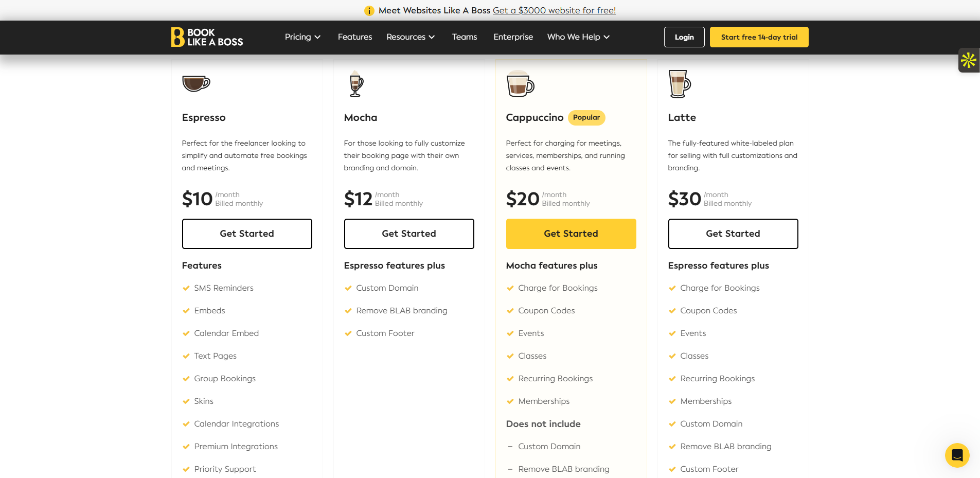This screenshot has width=980, height=478.
Task: Open the Teams menu item
Action: click(x=465, y=37)
